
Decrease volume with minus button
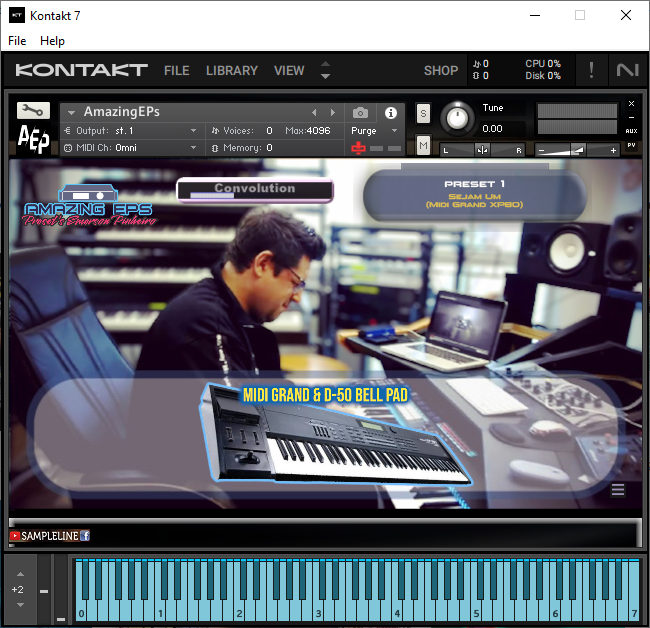(541, 150)
